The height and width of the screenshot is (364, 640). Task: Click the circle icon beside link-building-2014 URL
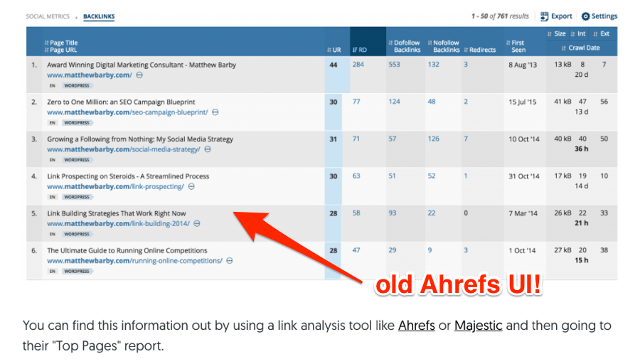197,224
